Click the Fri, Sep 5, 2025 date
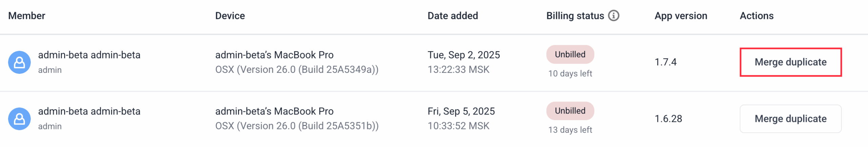Screen dimensions: 868x147 461,111
